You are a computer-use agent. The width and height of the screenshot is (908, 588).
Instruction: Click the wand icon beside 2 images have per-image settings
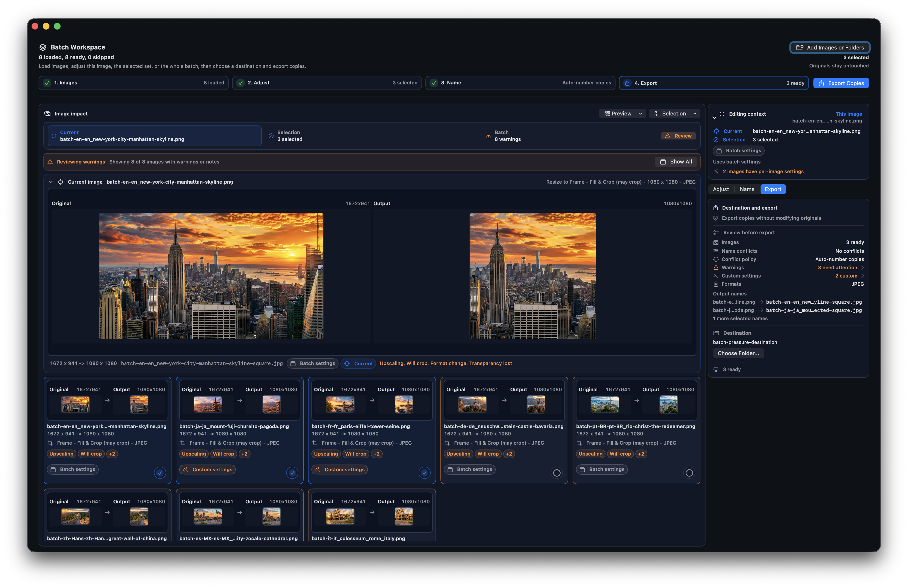716,172
